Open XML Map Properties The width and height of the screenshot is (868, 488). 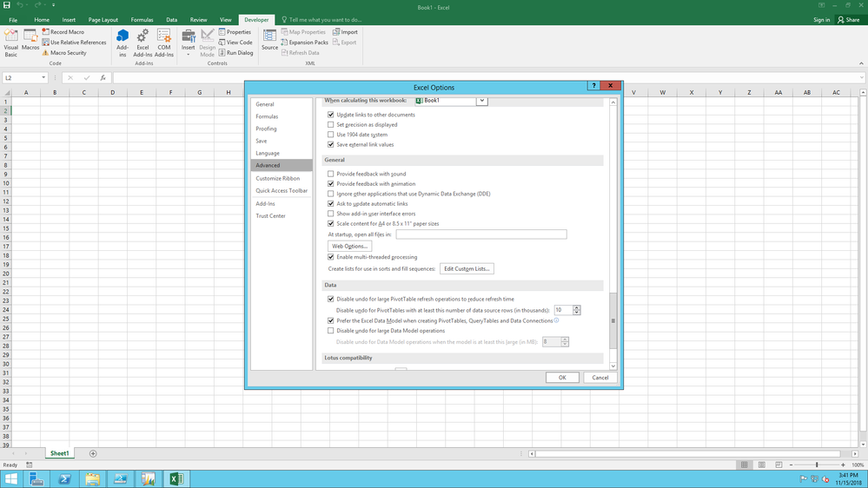303,32
